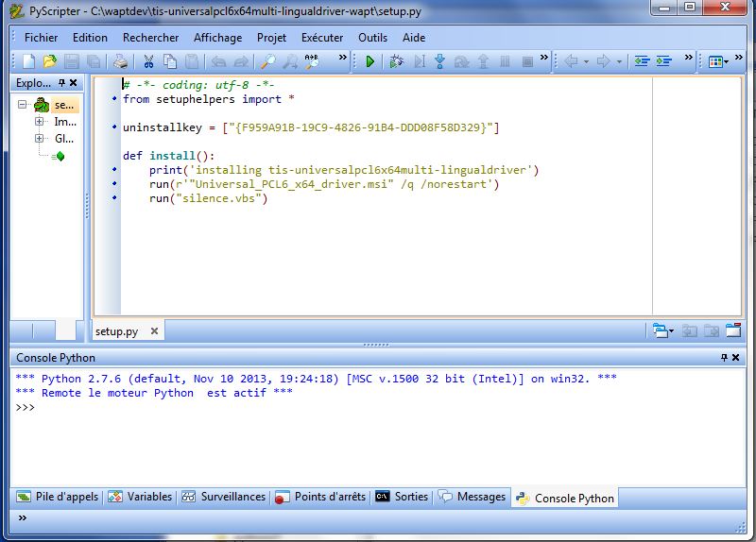
Task: Open the back navigation history dropdown arrow
Action: (x=586, y=62)
